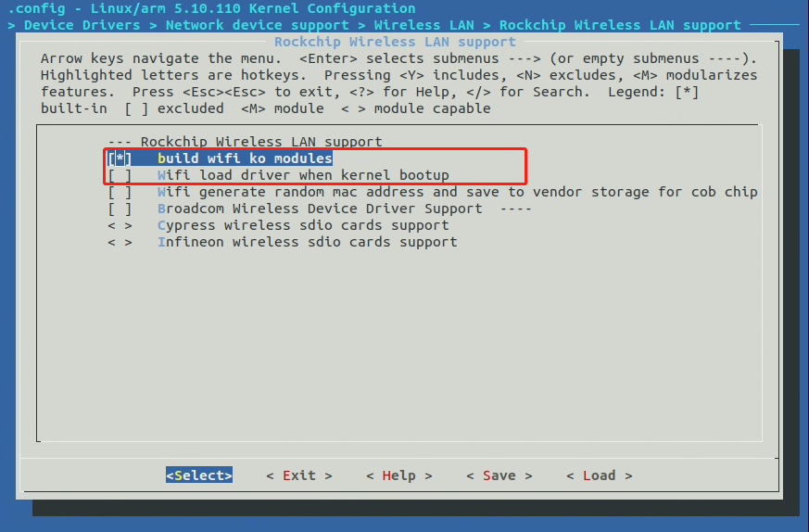This screenshot has height=532, width=809.
Task: Click the build wifi ko modules label
Action: click(x=245, y=158)
